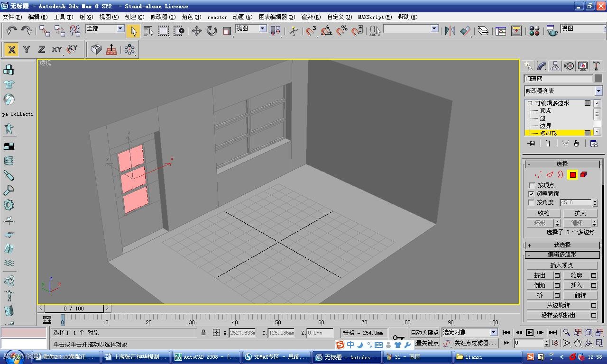The image size is (607, 364).
Task: Open the 文件 menu
Action: click(x=12, y=17)
